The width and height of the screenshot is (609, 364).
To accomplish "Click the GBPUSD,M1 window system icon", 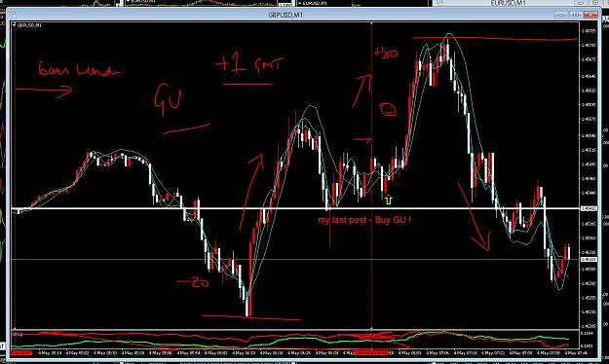I will pos(13,15).
